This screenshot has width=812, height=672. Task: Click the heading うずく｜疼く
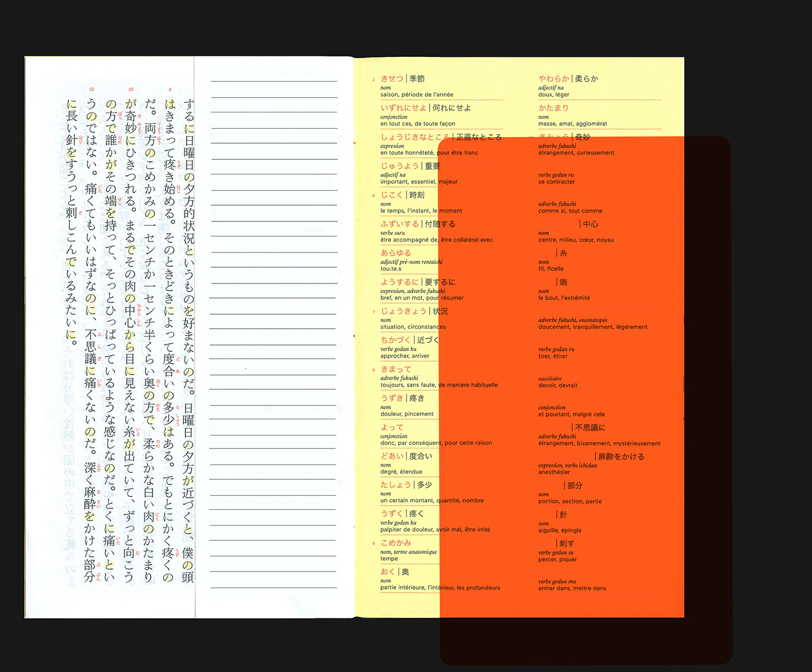point(402,514)
